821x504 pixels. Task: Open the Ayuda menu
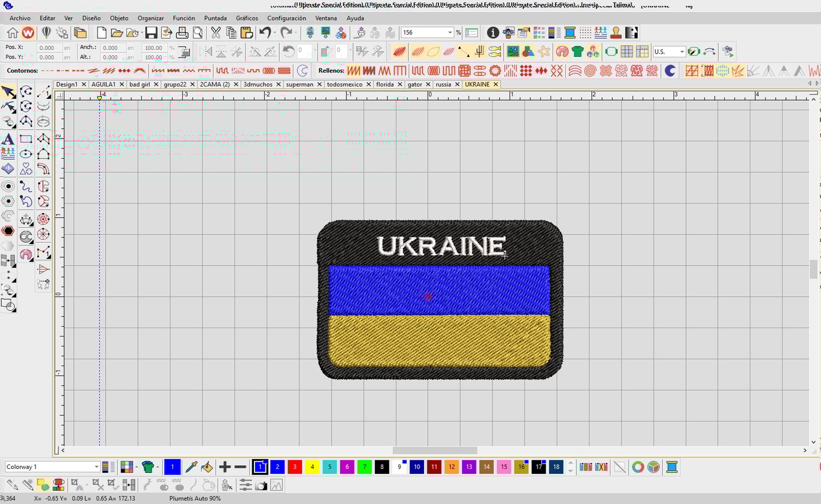355,18
